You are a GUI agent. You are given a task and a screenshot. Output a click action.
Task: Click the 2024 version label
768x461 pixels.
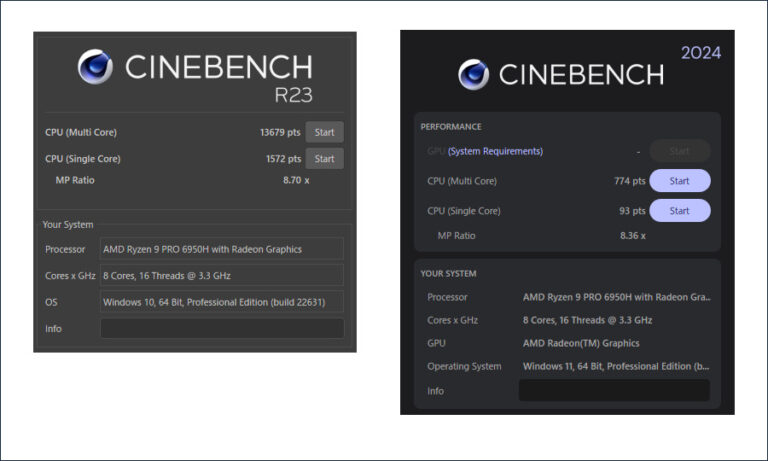tap(701, 53)
